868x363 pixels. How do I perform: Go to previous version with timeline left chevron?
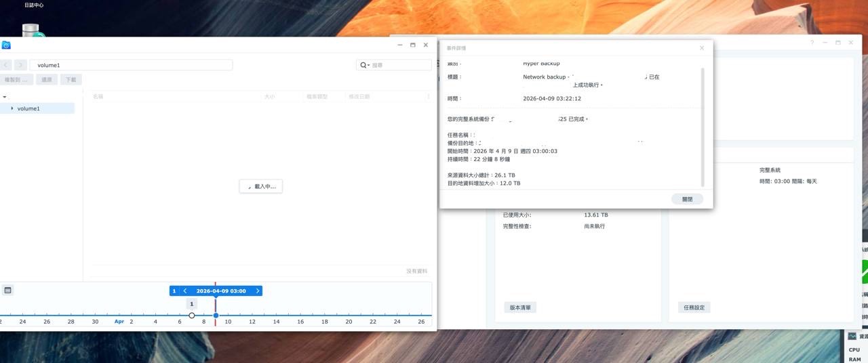pos(185,291)
